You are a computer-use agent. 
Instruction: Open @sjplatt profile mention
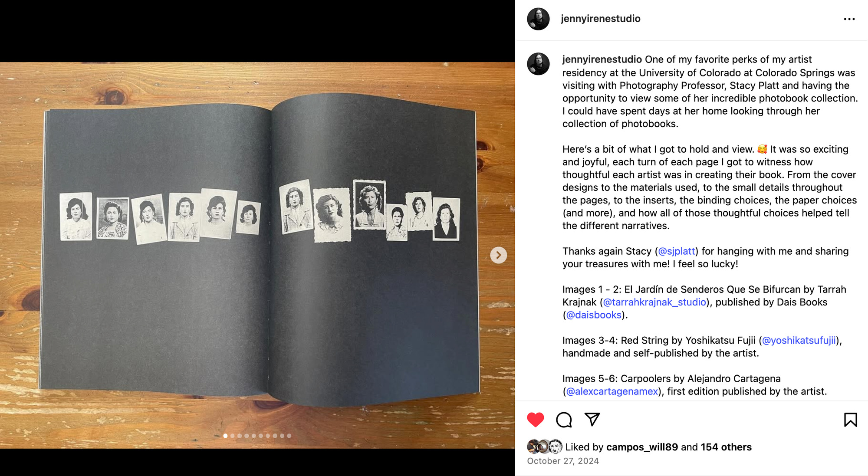(677, 251)
